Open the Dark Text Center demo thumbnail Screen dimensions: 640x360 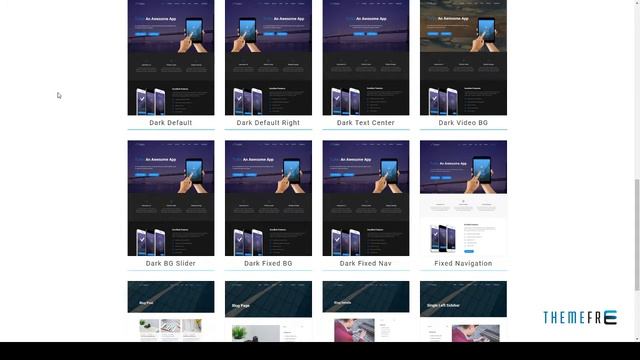(x=366, y=58)
